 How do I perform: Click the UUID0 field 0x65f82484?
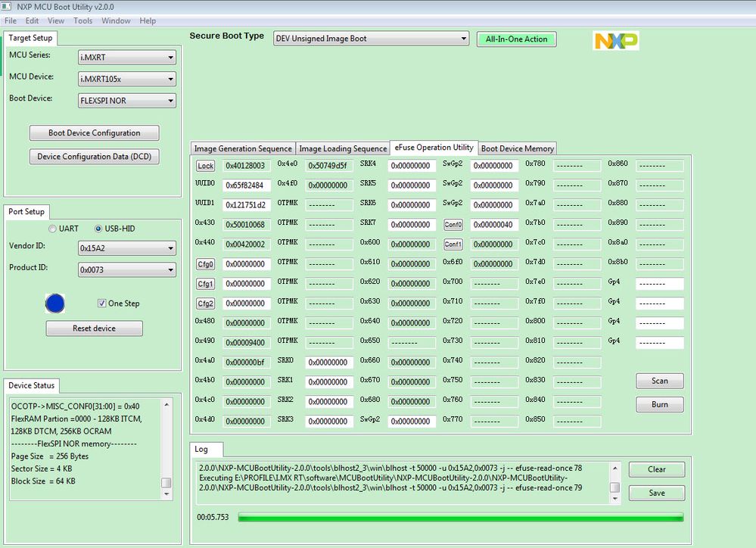[247, 185]
